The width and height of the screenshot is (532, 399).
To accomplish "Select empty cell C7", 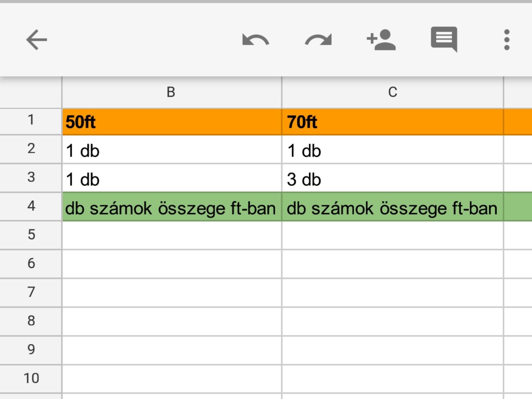I will (x=393, y=292).
